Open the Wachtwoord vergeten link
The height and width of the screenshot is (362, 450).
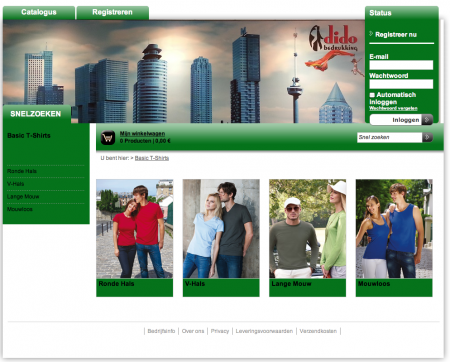[393, 108]
